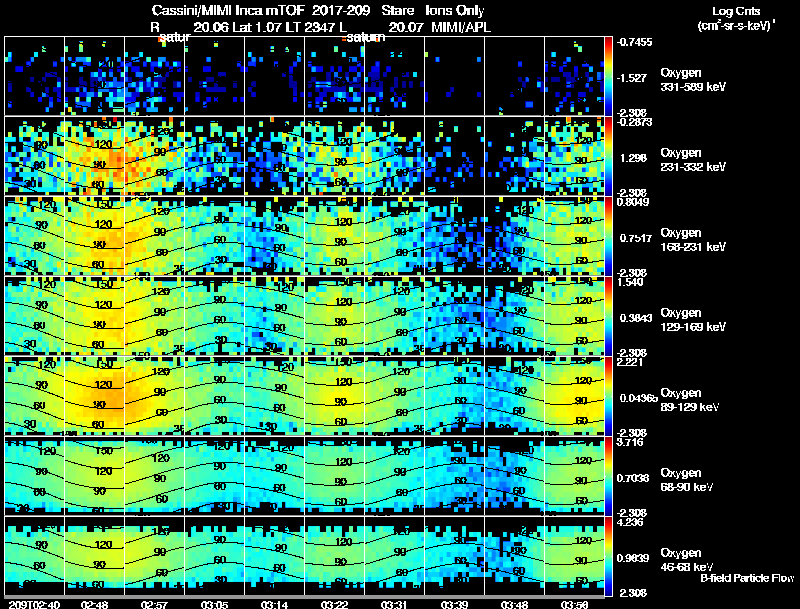Image resolution: width=800 pixels, height=609 pixels.
Task: Click the Oxygen 331-589 keV label
Action: pyautogui.click(x=693, y=80)
